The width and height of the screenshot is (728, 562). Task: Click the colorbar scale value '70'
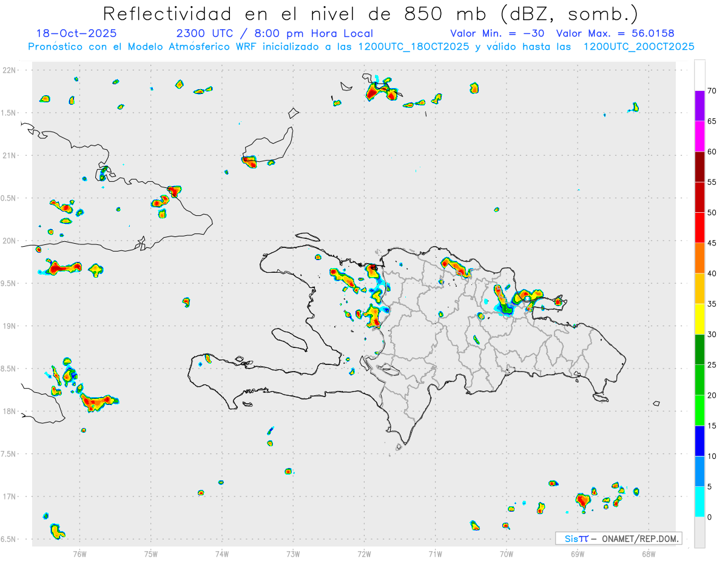click(712, 91)
